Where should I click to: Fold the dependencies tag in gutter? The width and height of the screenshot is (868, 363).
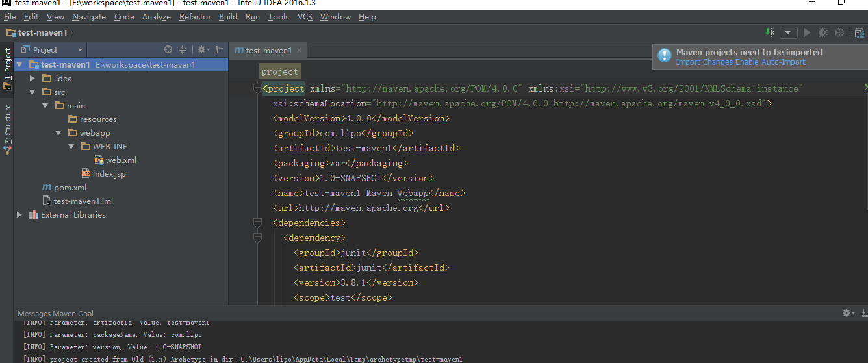(x=257, y=223)
